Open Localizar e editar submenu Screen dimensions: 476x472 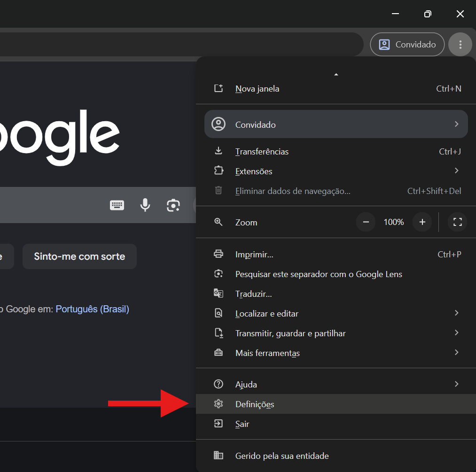click(x=336, y=313)
